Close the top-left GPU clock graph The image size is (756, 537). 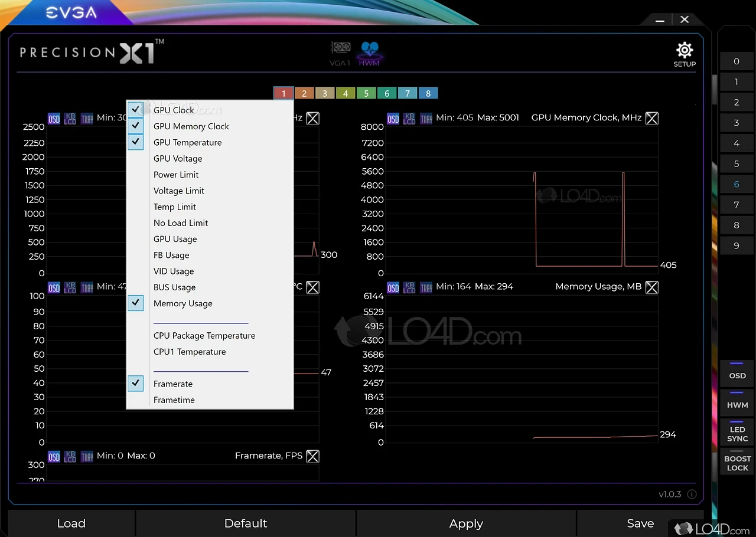(x=312, y=118)
